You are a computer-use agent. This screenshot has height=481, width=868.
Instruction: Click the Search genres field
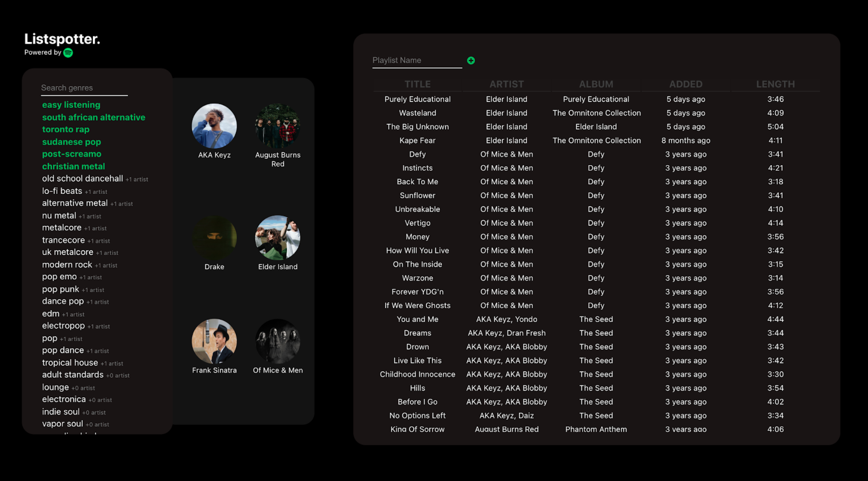click(x=84, y=88)
